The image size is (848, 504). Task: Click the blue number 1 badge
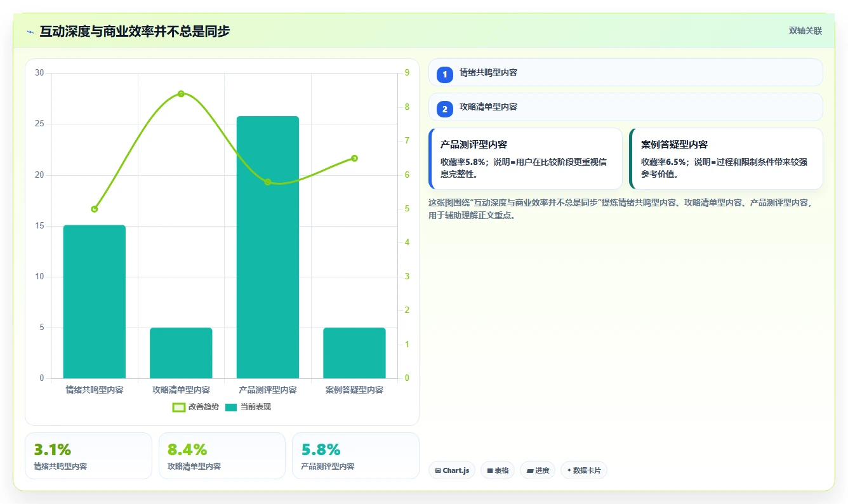coord(445,74)
